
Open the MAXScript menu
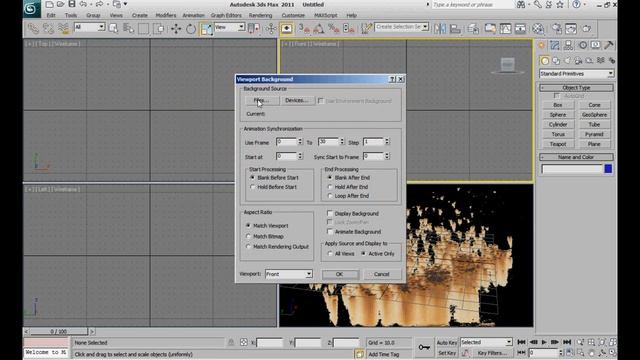(x=325, y=16)
